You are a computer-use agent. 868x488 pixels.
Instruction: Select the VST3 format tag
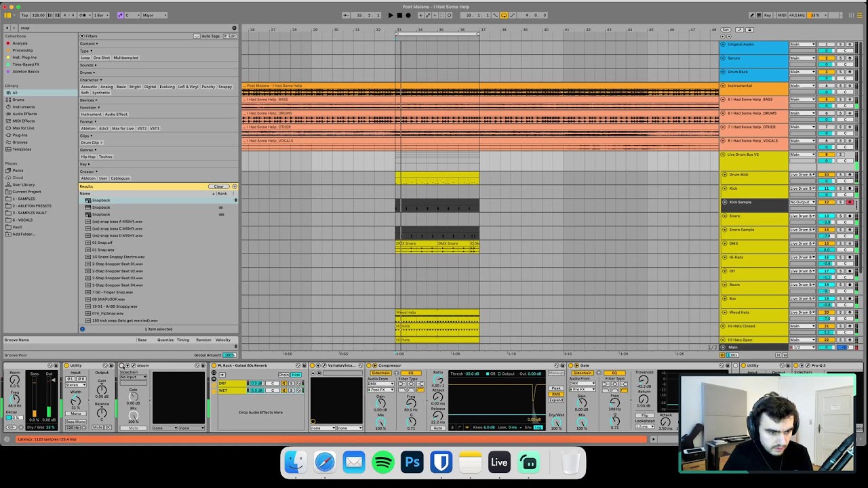[x=155, y=128]
